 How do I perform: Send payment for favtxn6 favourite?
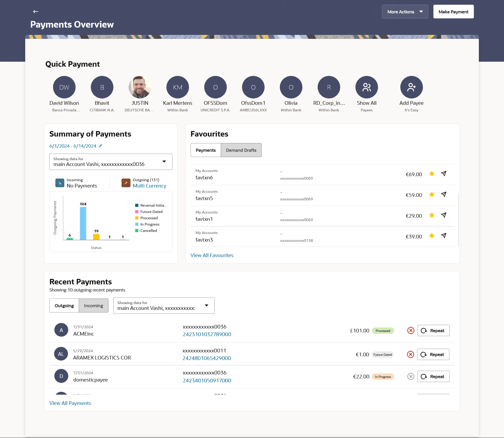click(x=444, y=174)
